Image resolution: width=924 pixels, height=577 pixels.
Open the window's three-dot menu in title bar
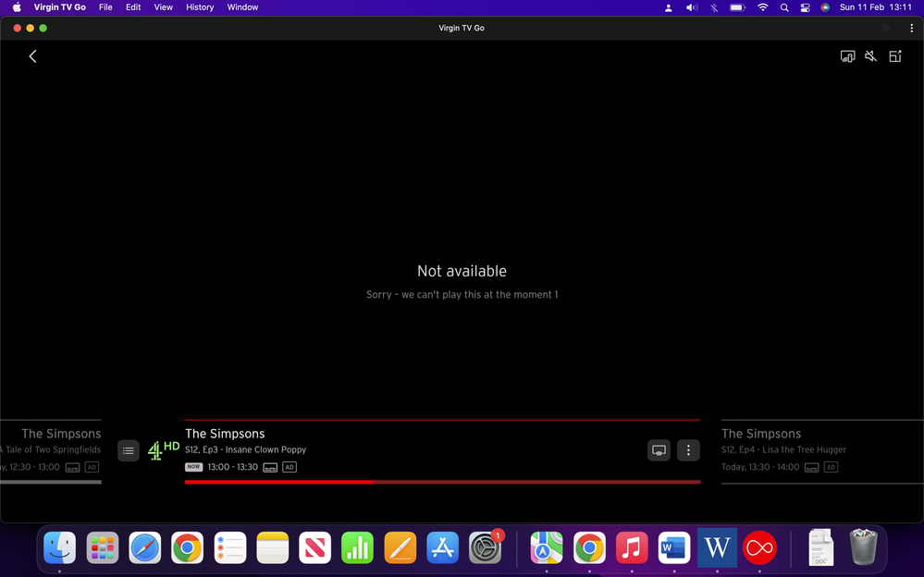911,28
